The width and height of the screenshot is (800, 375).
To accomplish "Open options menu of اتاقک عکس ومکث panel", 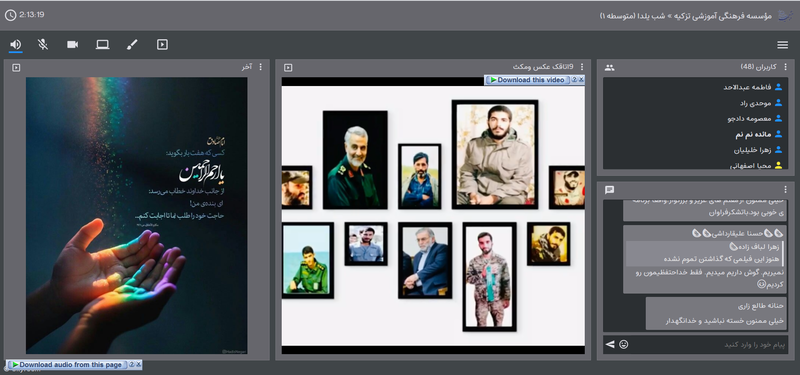I will click(x=582, y=67).
